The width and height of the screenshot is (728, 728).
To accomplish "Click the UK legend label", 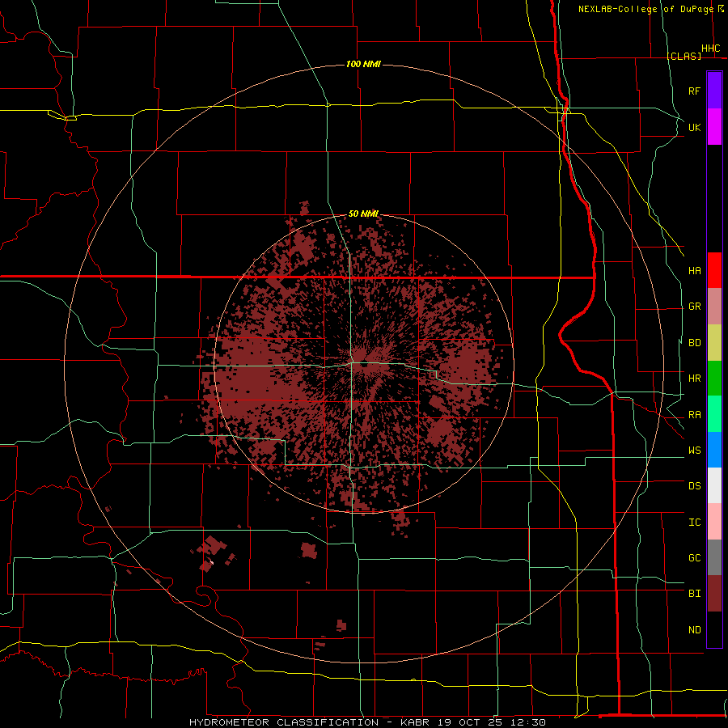I will coord(694,127).
